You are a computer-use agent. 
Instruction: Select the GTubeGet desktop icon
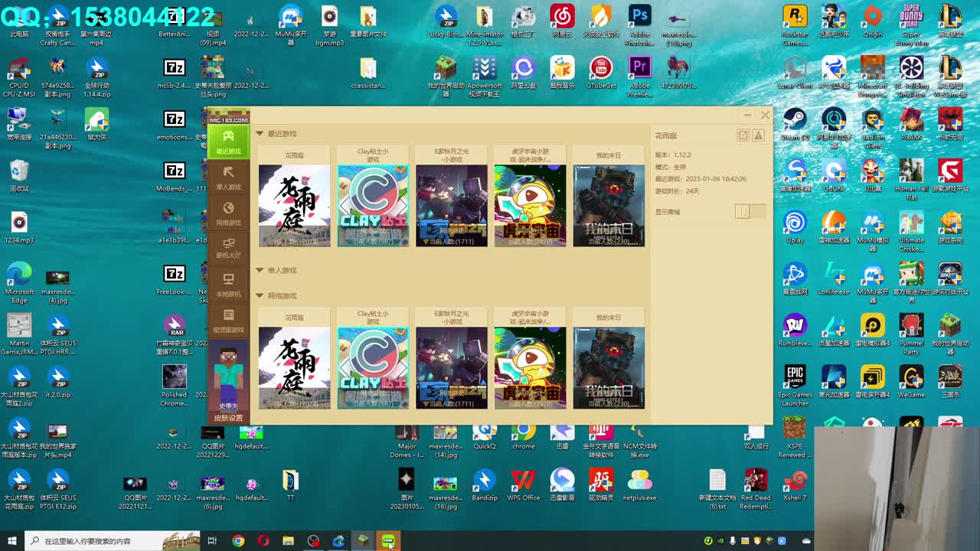tap(601, 73)
